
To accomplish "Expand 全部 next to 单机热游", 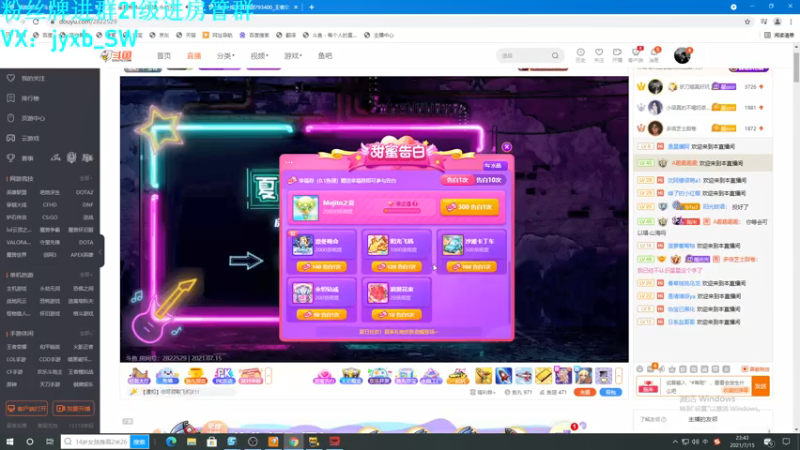I will 86,274.
